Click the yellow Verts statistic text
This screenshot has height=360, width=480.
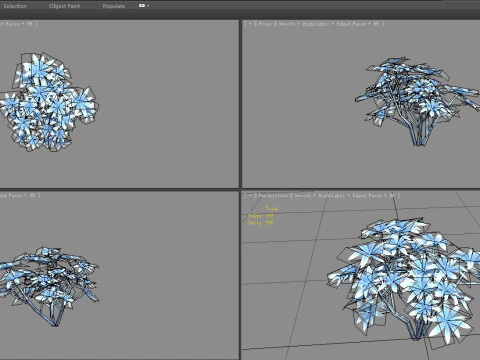tap(261, 223)
